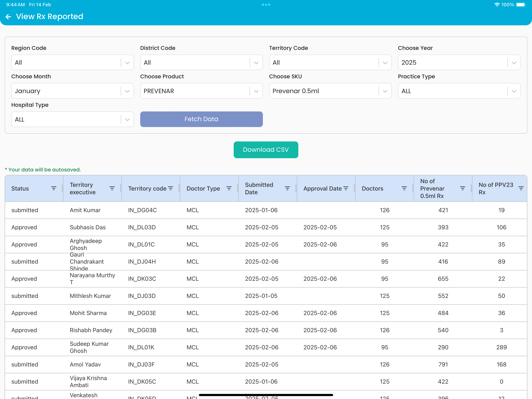Select the Amit Kumar row name
This screenshot has width=532, height=399.
coord(85,210)
